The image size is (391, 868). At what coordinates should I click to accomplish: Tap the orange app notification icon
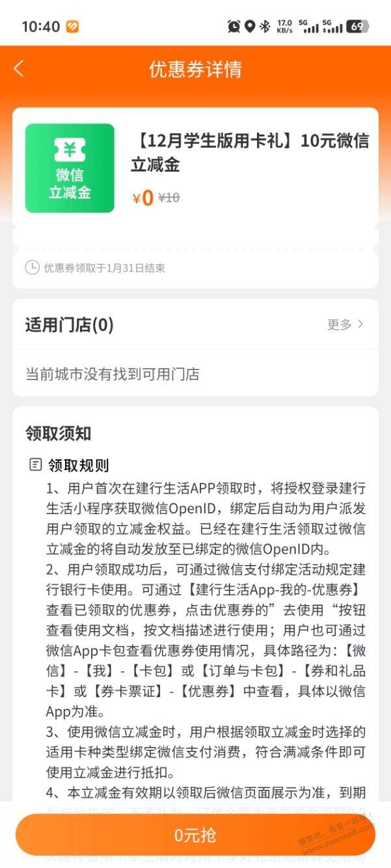[x=72, y=26]
